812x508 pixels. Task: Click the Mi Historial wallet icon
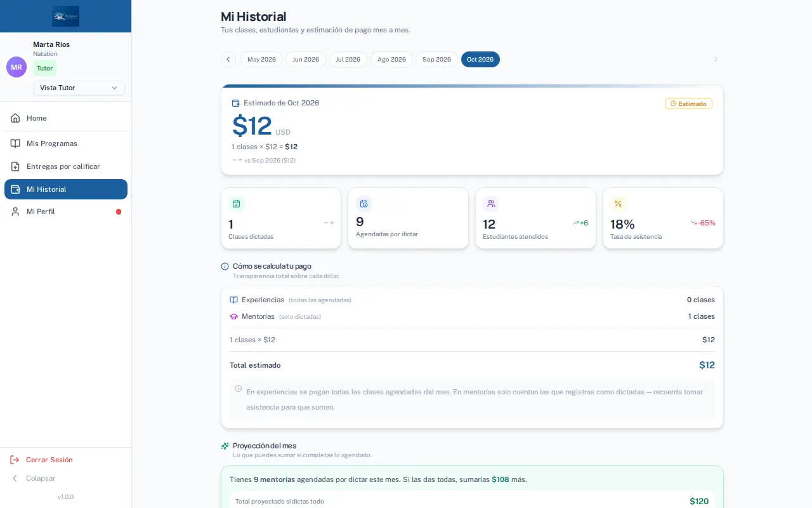click(x=15, y=189)
